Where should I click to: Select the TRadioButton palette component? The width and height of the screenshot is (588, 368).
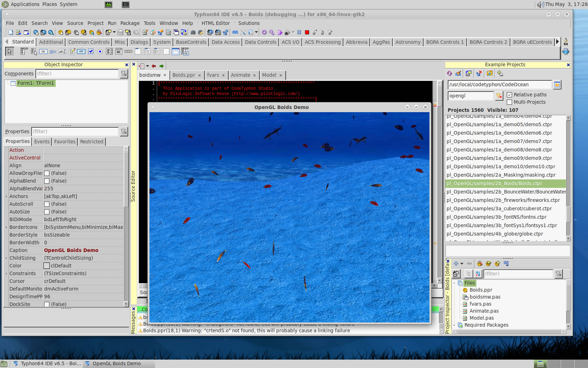[x=100, y=52]
